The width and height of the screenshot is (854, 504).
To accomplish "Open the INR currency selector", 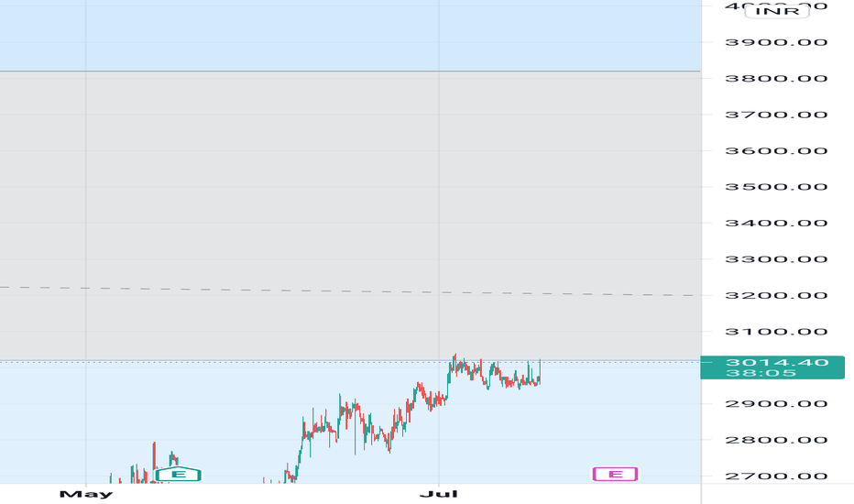I will [x=777, y=11].
